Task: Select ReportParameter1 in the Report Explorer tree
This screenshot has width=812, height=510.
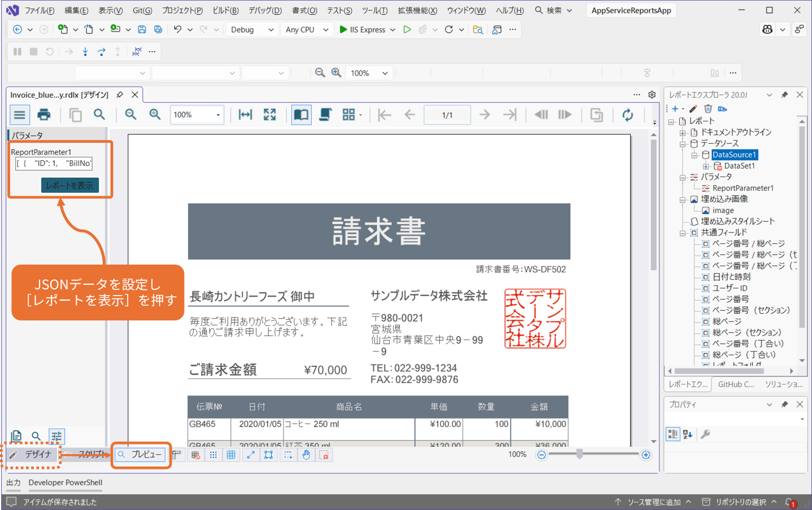Action: coord(743,188)
